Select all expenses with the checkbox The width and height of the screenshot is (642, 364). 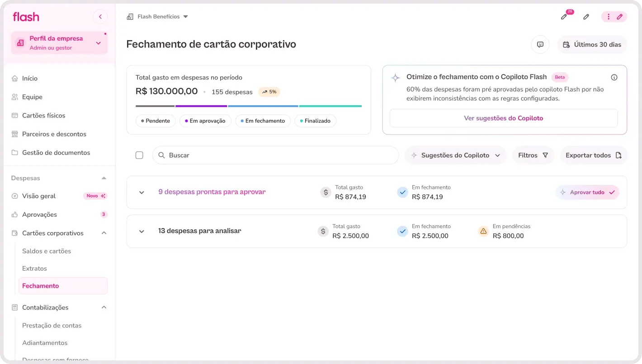(139, 155)
